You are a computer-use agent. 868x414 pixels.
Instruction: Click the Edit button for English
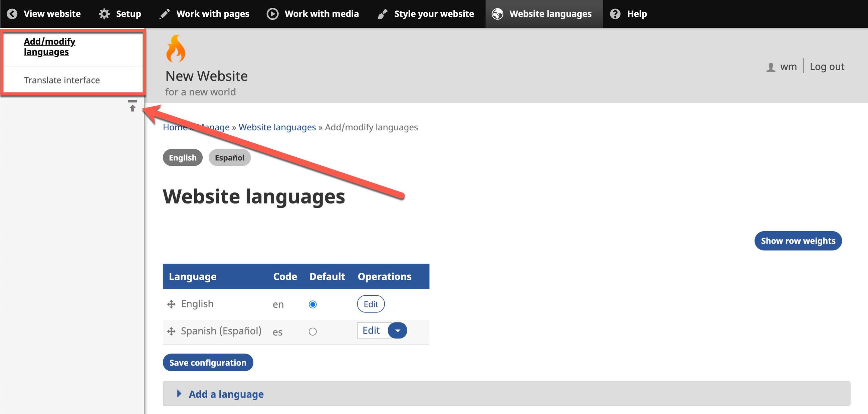click(371, 304)
